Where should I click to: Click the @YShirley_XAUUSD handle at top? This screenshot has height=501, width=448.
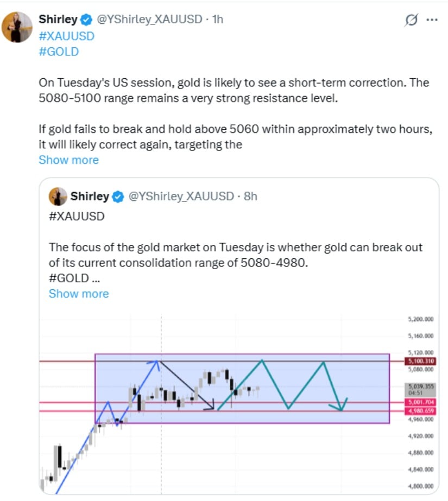tap(149, 20)
